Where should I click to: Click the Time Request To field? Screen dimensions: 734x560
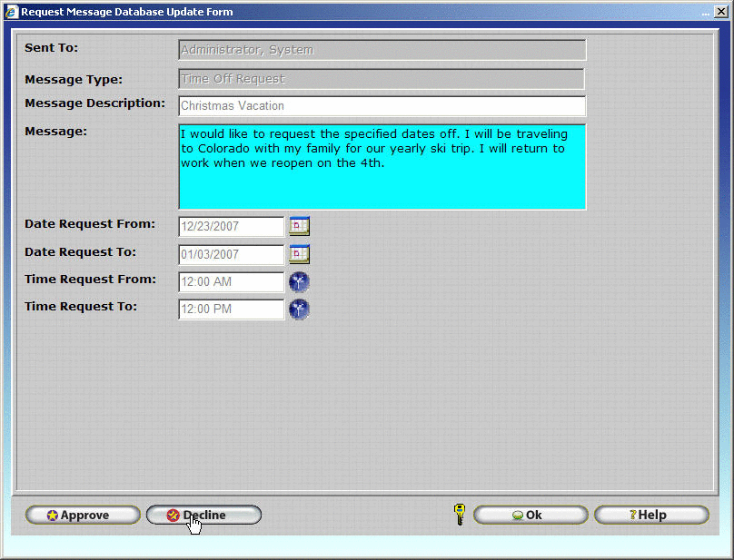pyautogui.click(x=232, y=309)
